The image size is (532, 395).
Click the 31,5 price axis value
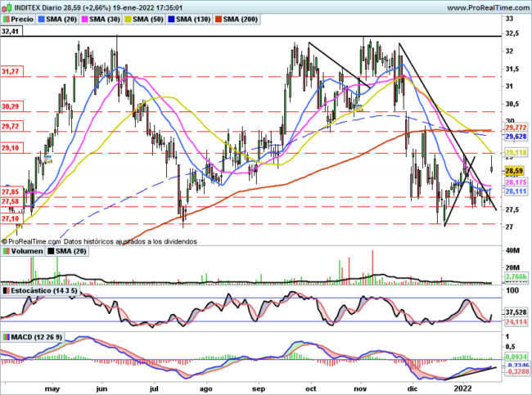(512, 69)
